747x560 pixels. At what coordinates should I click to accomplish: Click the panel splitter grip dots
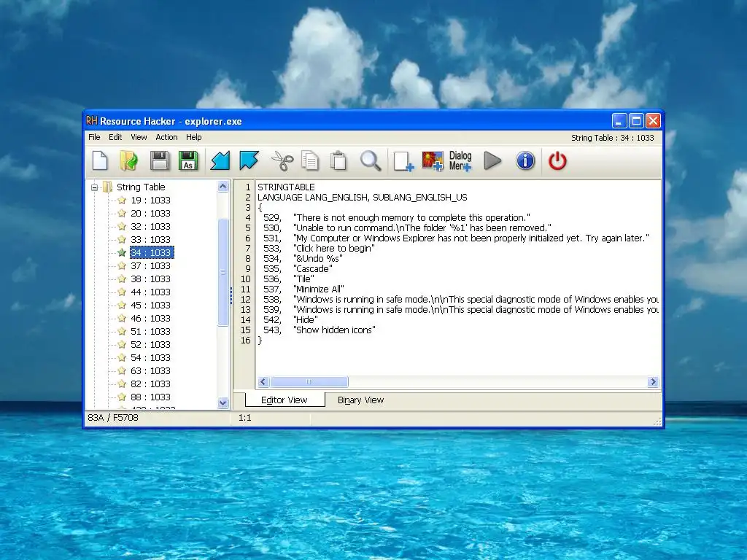coord(231,296)
